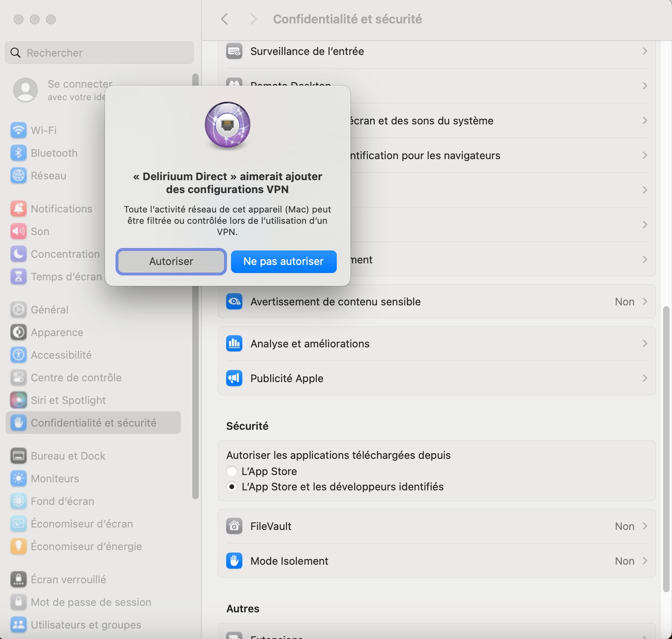Click Ne pas autoriser button
Image resolution: width=672 pixels, height=639 pixels.
284,261
